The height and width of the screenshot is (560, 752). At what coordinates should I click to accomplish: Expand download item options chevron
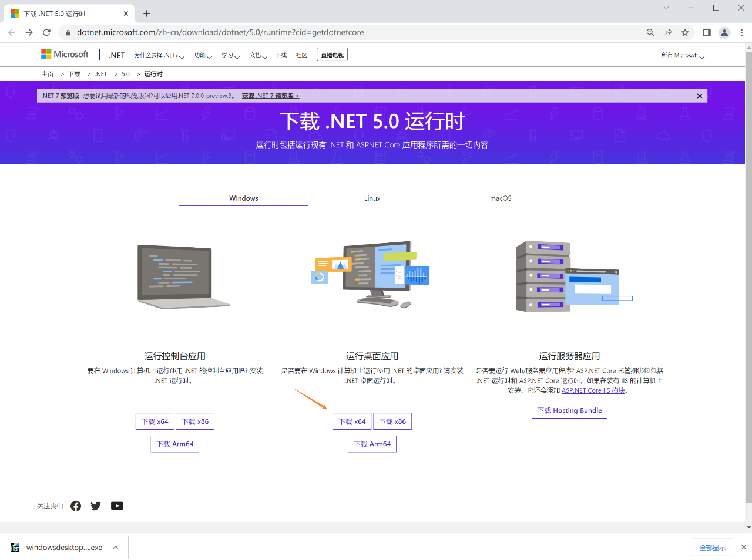pyautogui.click(x=116, y=547)
